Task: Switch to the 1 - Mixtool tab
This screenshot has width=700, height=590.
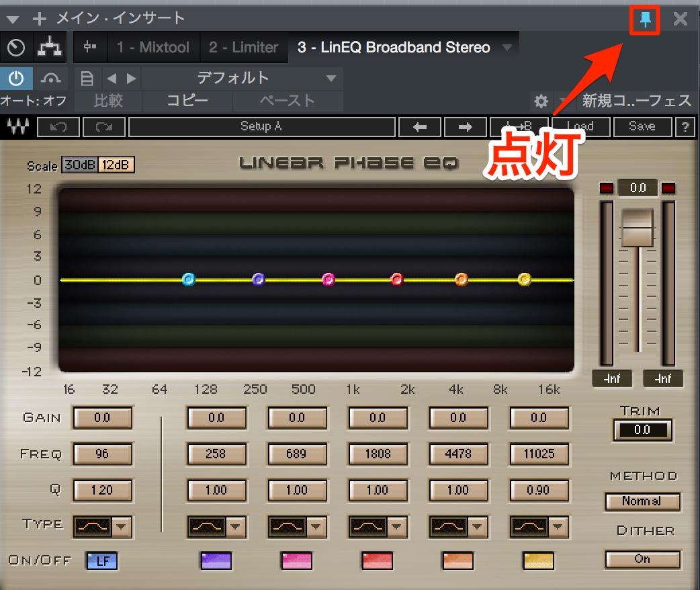Action: point(152,47)
